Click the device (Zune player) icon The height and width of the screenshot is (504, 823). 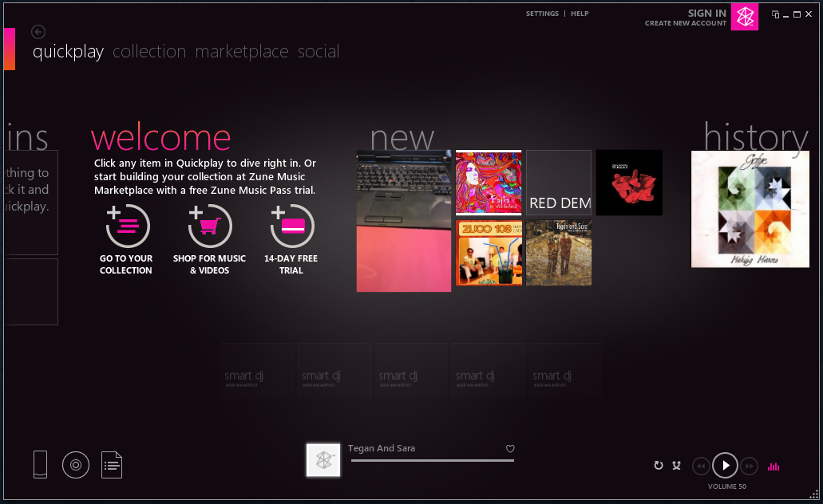40,464
